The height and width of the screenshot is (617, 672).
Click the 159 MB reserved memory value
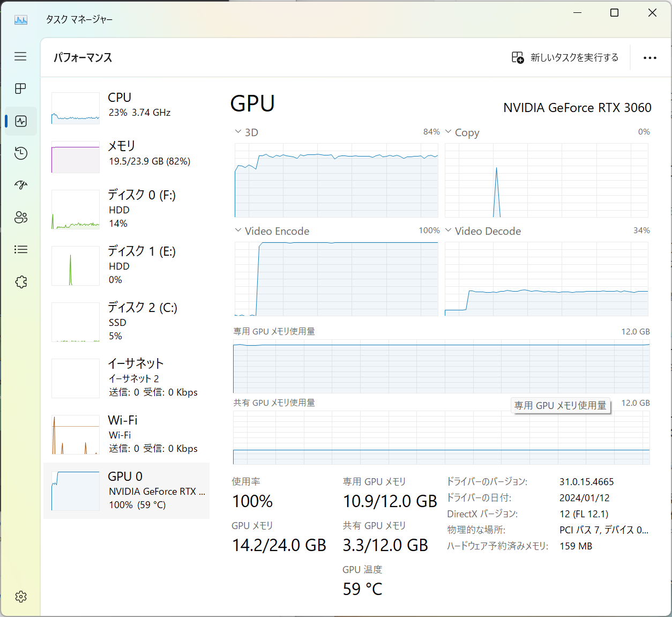pos(576,546)
